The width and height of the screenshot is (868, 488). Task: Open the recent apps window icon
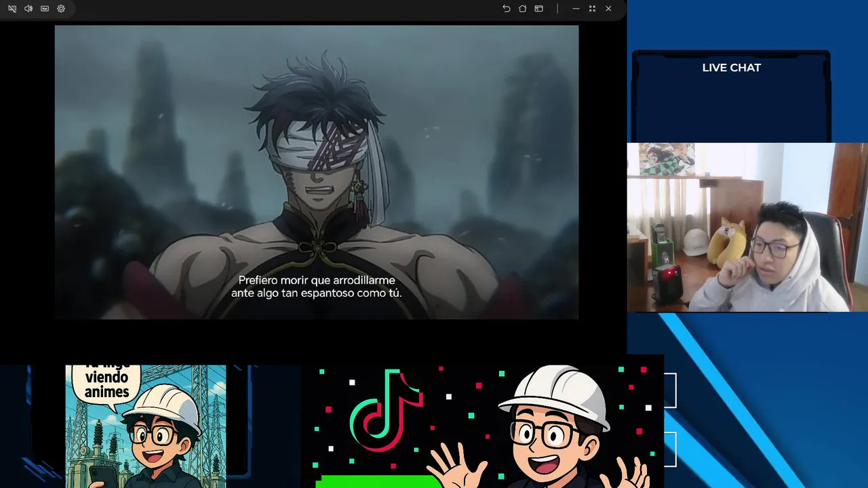(538, 9)
